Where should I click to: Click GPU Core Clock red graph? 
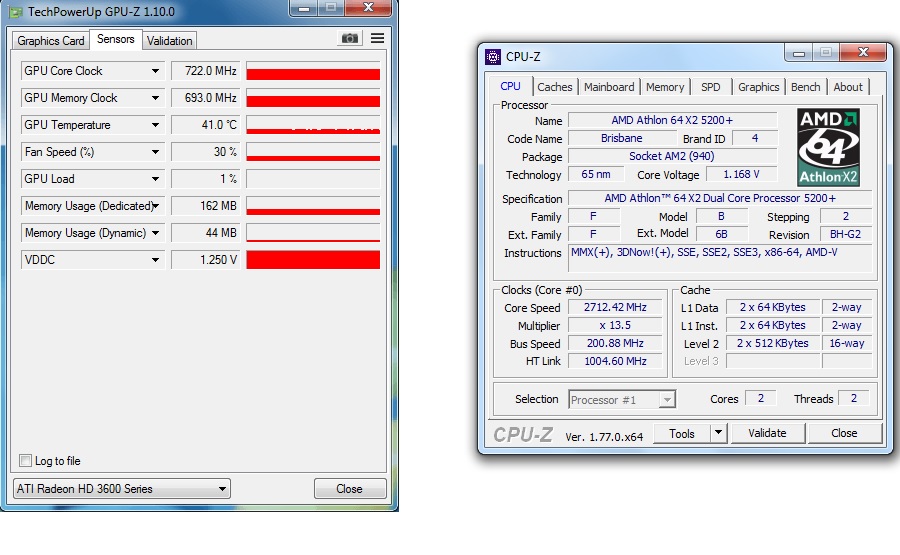[x=313, y=71]
